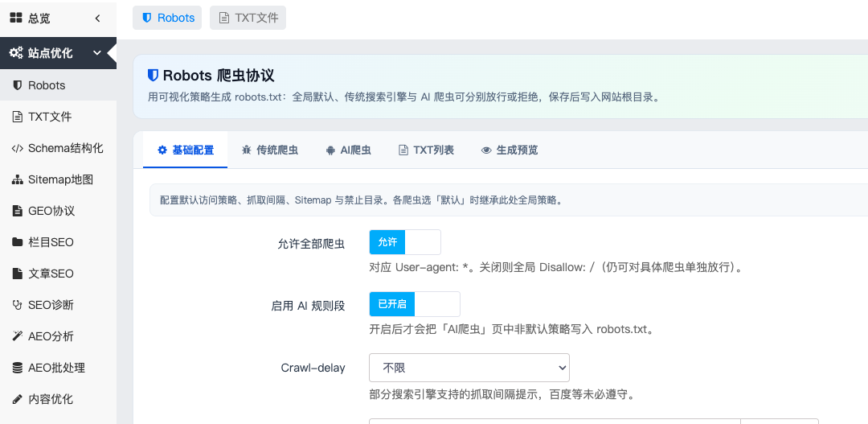
Task: Click the database icon beside AEO批处理
Action: (17, 368)
